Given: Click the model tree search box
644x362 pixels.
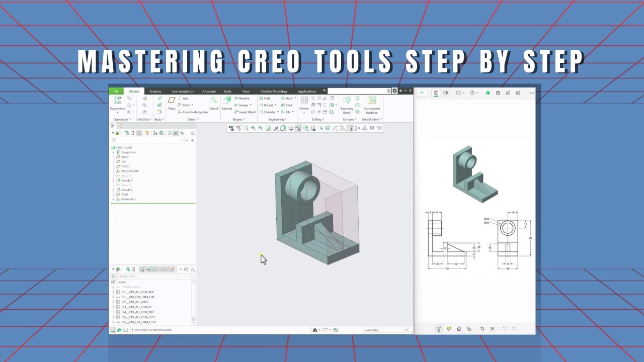Looking at the screenshot, I should click(150, 140).
